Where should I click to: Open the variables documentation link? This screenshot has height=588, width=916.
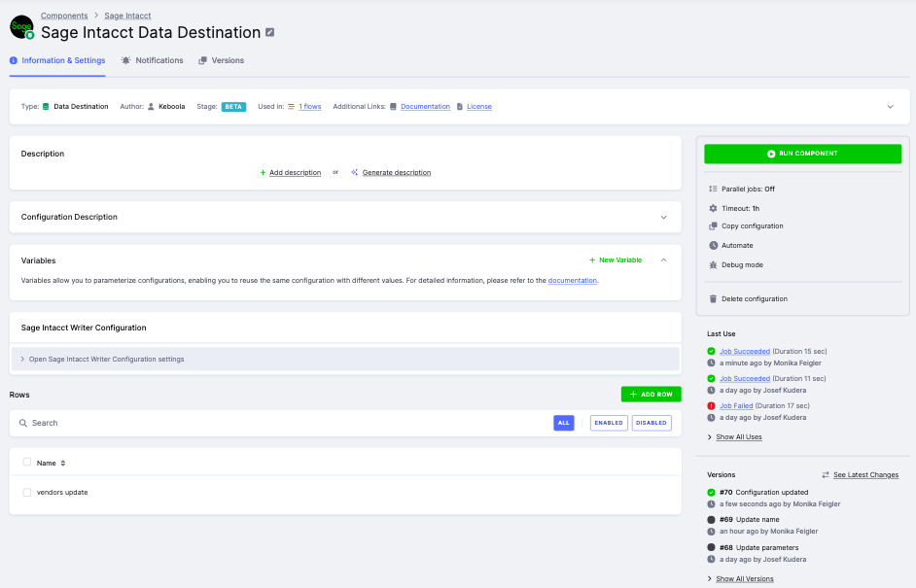pos(573,281)
